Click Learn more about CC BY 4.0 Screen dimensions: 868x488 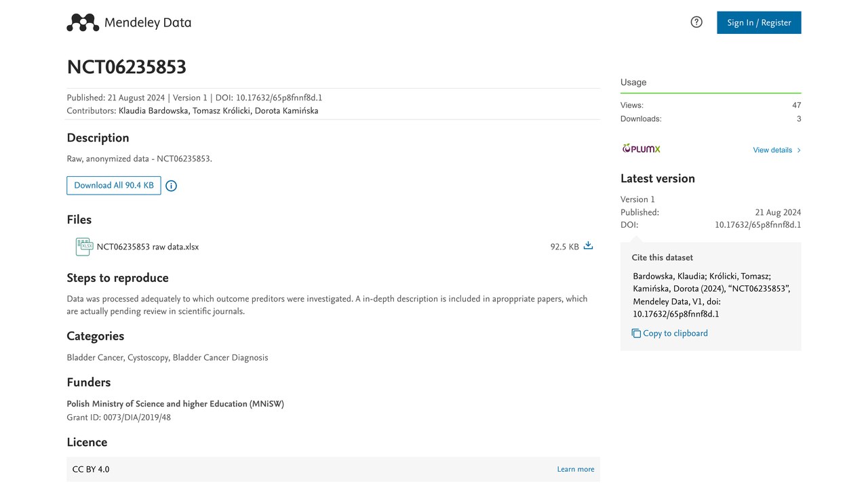click(576, 469)
